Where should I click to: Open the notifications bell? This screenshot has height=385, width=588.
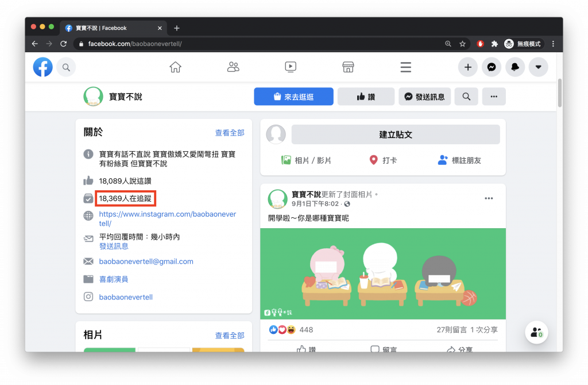515,67
